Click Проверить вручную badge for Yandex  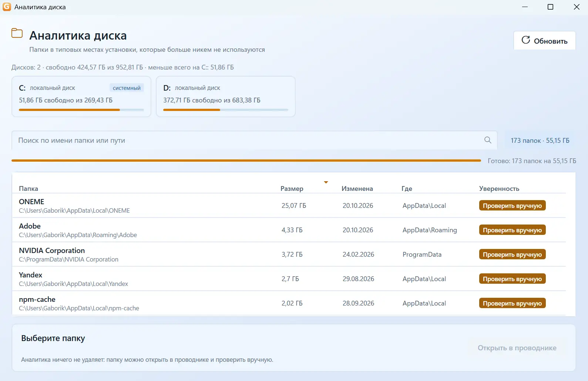[512, 279]
